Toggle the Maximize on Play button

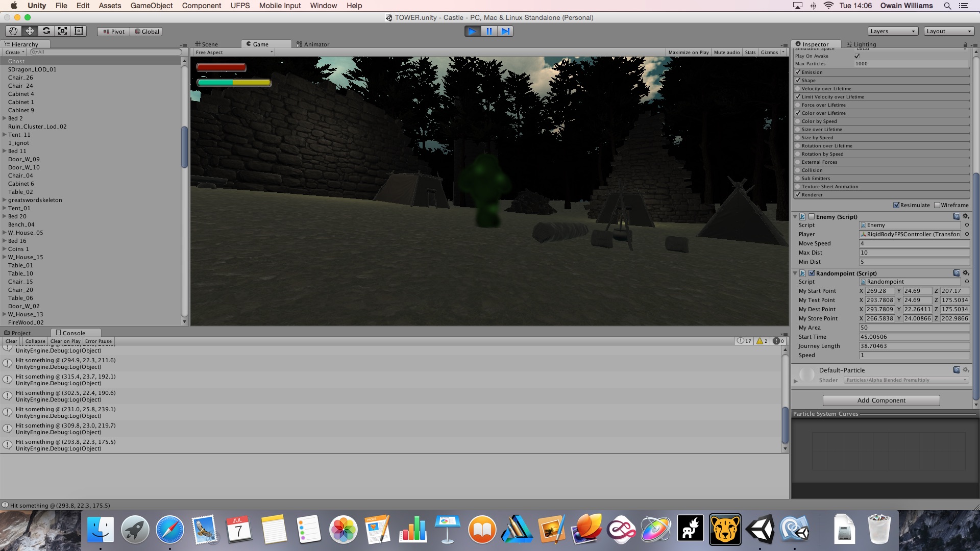tap(688, 53)
